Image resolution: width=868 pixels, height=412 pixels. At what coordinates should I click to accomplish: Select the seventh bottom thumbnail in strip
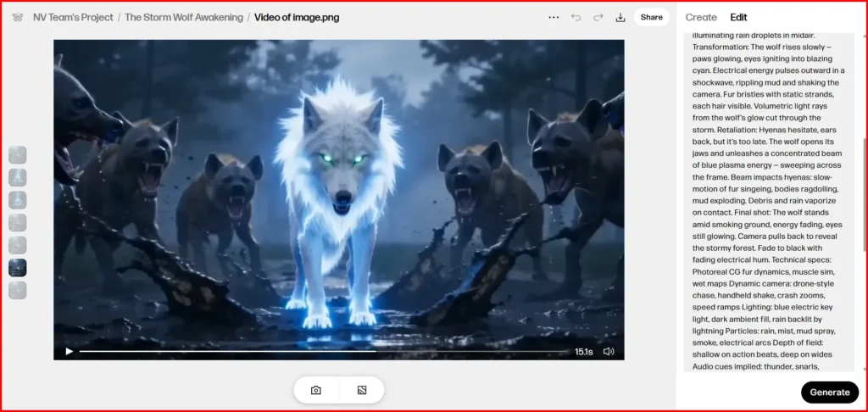tap(18, 290)
